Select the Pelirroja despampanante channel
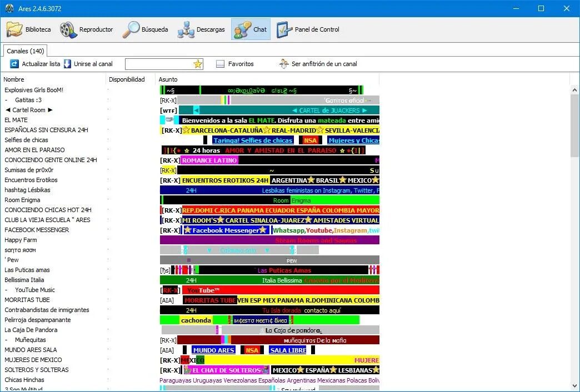The height and width of the screenshot is (392, 580). tap(37, 319)
